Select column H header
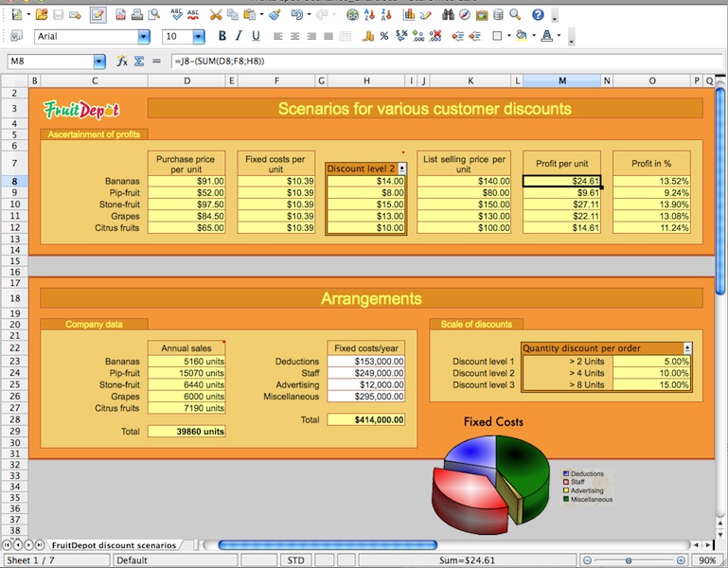The image size is (728, 568). 365,80
